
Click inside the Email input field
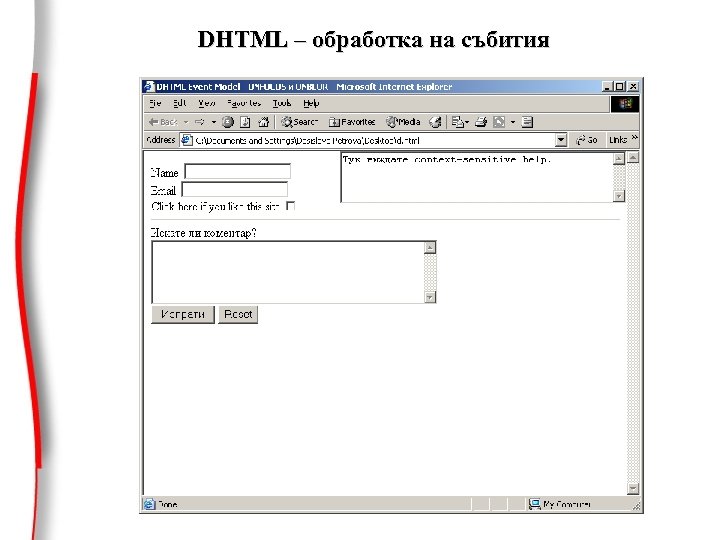[x=235, y=190]
